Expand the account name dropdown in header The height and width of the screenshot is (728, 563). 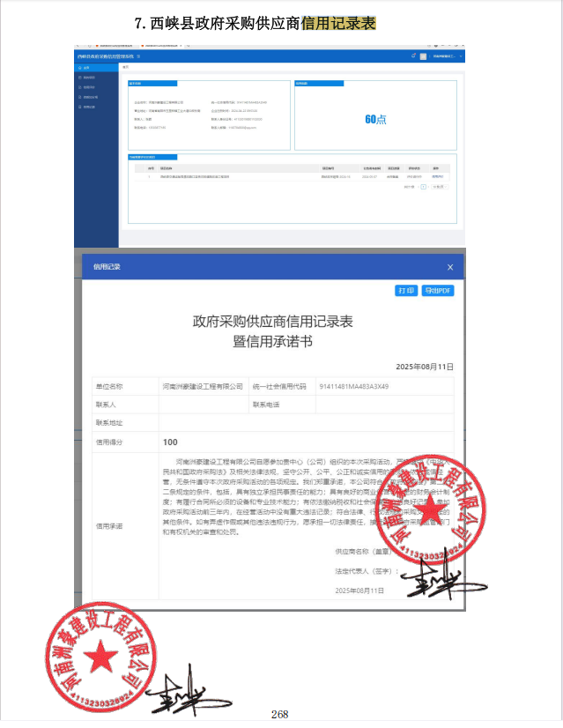pyautogui.click(x=446, y=56)
